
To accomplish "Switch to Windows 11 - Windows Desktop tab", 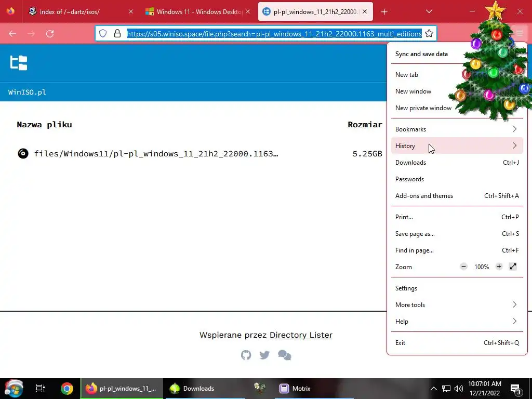I will [198, 11].
